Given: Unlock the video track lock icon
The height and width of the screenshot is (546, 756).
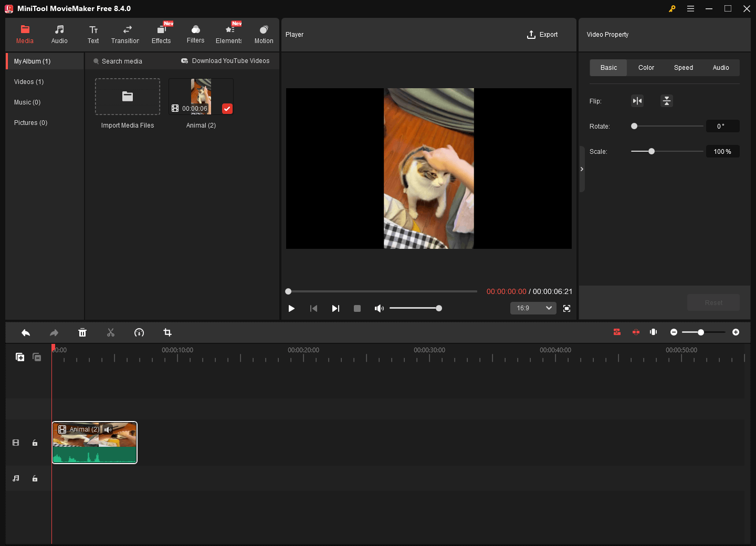Looking at the screenshot, I should tap(35, 443).
